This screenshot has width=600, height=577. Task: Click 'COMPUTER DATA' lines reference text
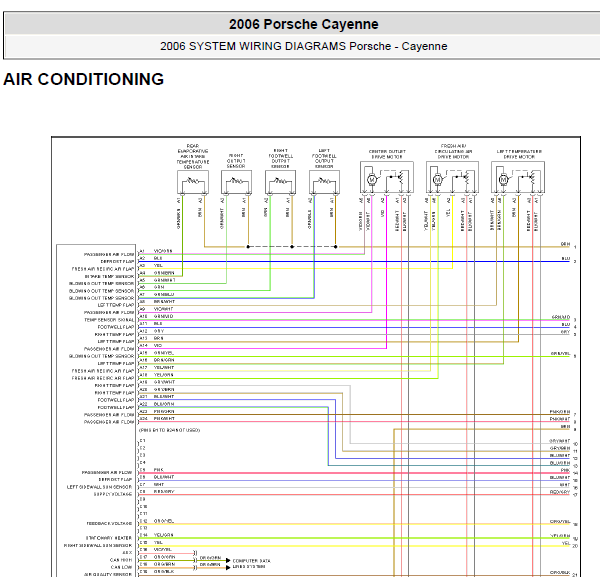tap(251, 561)
